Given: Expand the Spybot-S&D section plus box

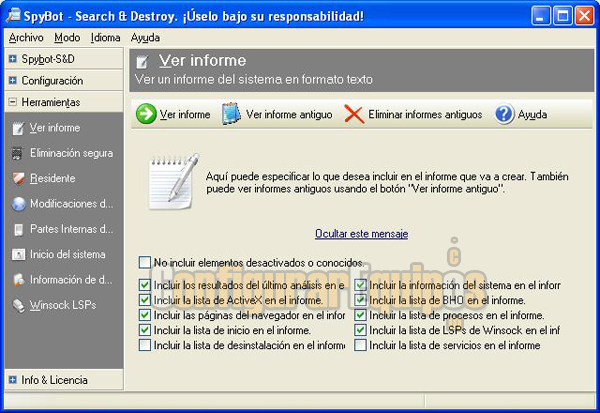Looking at the screenshot, I should [13, 59].
